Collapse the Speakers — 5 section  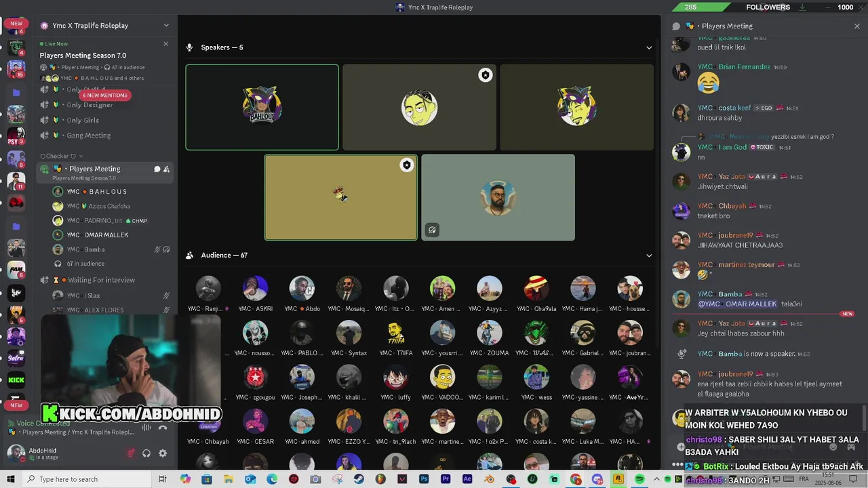(649, 47)
